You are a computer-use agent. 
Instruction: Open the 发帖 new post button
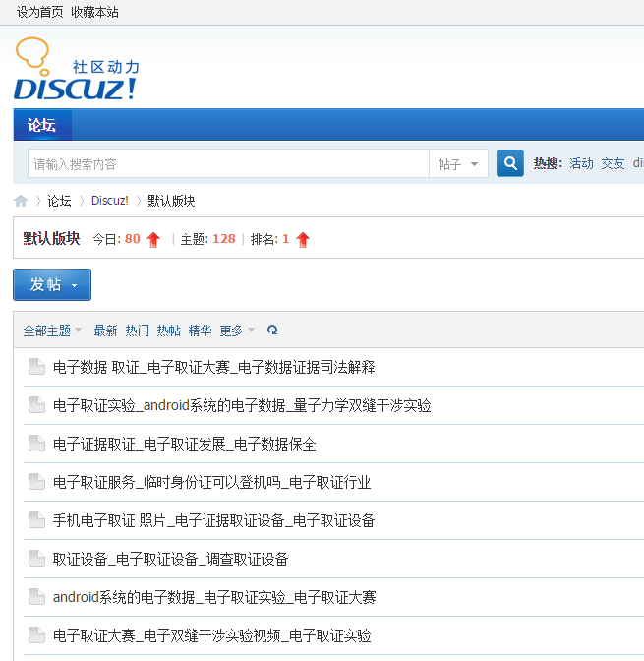pos(52,284)
